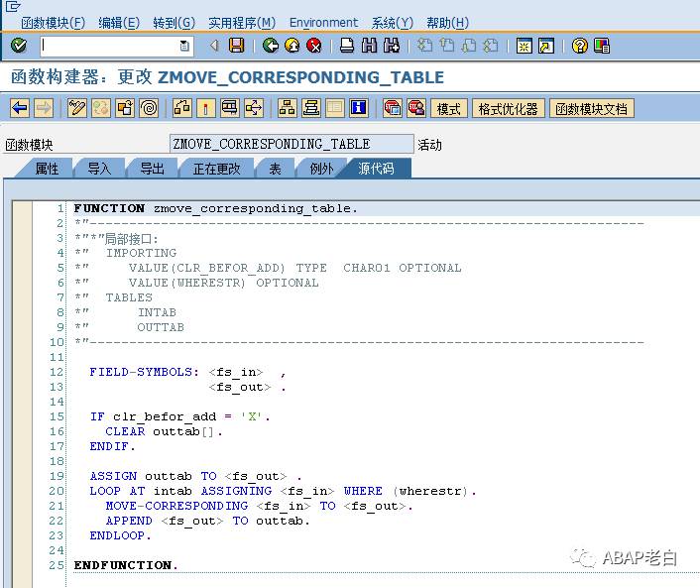Click the Print icon
This screenshot has height=588, width=700.
[x=347, y=46]
